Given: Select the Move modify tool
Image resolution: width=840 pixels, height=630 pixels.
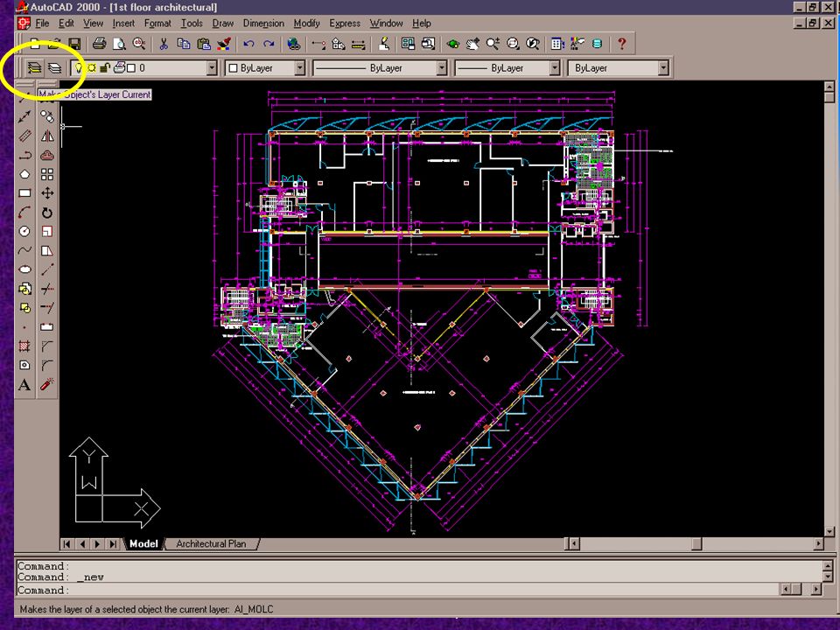Looking at the screenshot, I should tap(47, 193).
